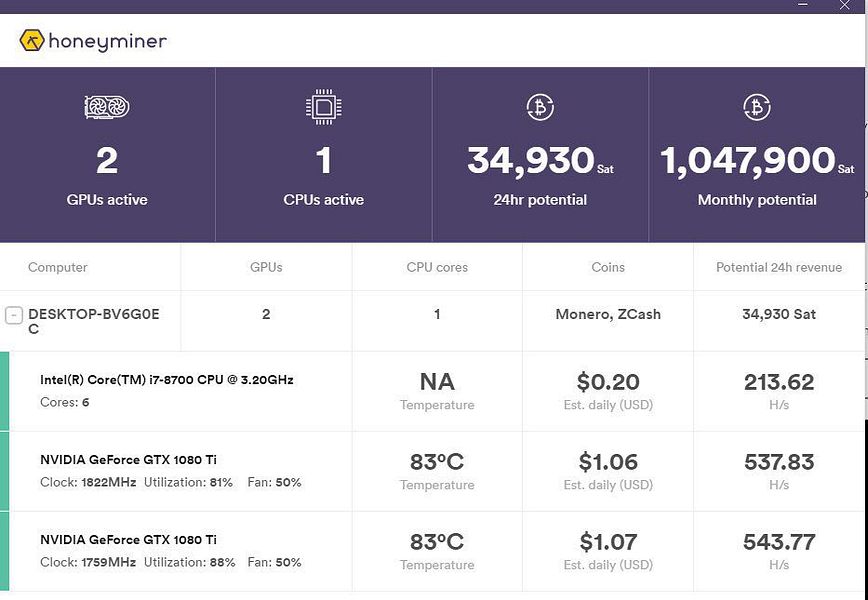Click the 34,930 Sat revenue table cell
The height and width of the screenshot is (600, 868).
coord(779,314)
